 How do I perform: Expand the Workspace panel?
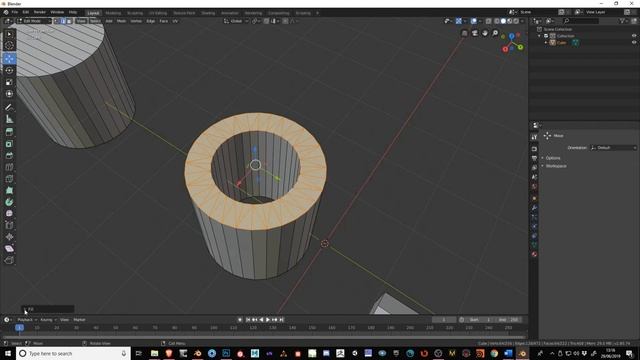(556, 166)
